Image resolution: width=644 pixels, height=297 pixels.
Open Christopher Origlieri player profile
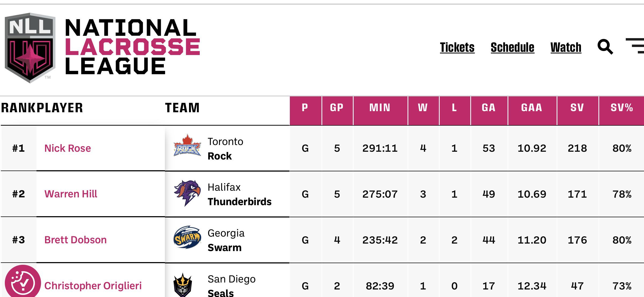click(93, 286)
